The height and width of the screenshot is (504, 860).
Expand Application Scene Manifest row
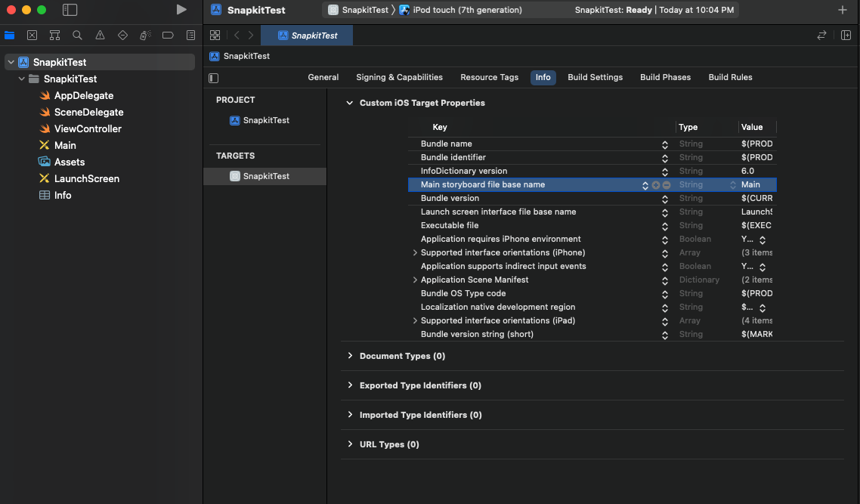[x=415, y=280]
